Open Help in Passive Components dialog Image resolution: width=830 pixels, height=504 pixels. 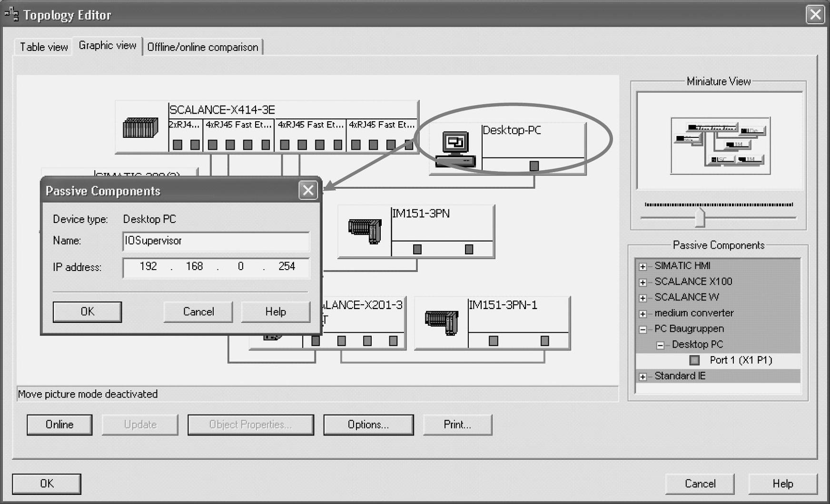(x=276, y=312)
